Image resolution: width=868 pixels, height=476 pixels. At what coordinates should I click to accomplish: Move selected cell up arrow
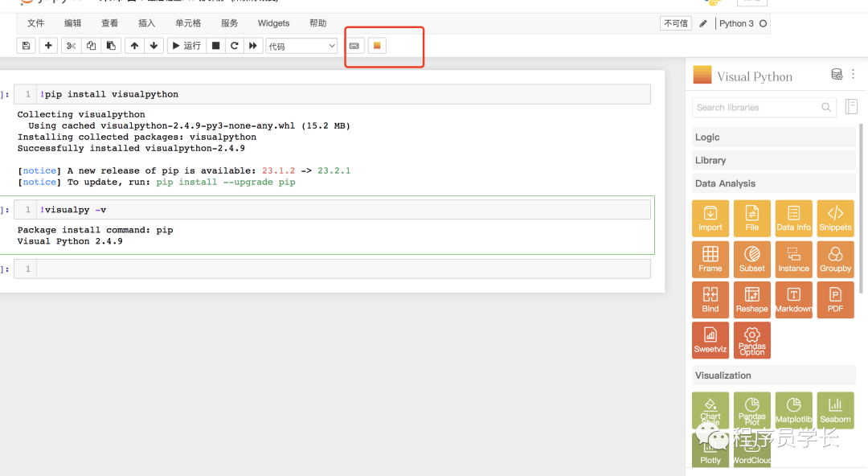[x=134, y=46]
